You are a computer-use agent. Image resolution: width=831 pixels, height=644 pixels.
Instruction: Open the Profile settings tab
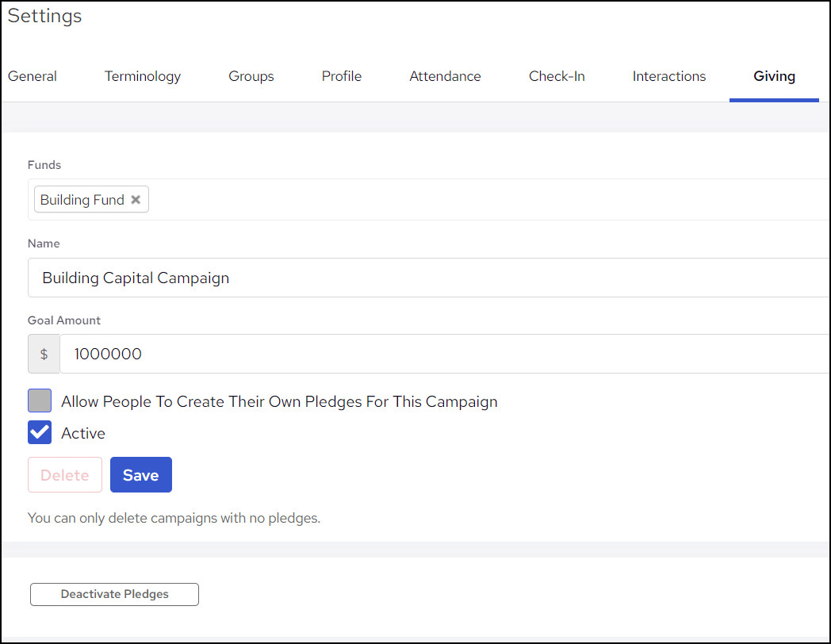click(x=342, y=76)
